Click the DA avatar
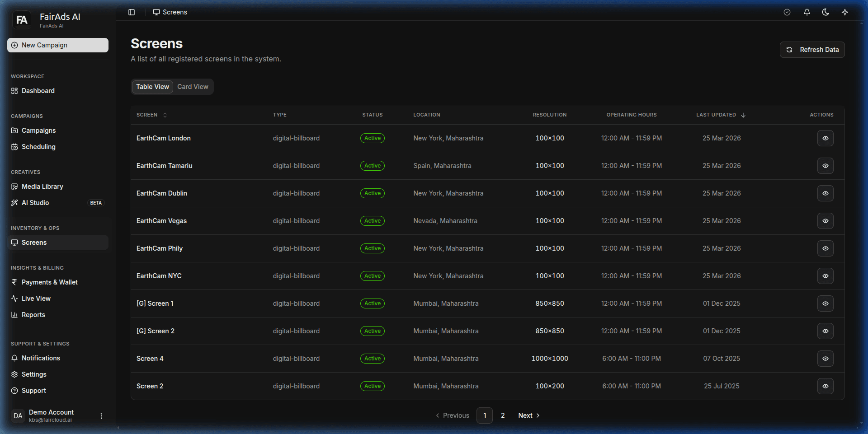The height and width of the screenshot is (434, 868). click(18, 416)
